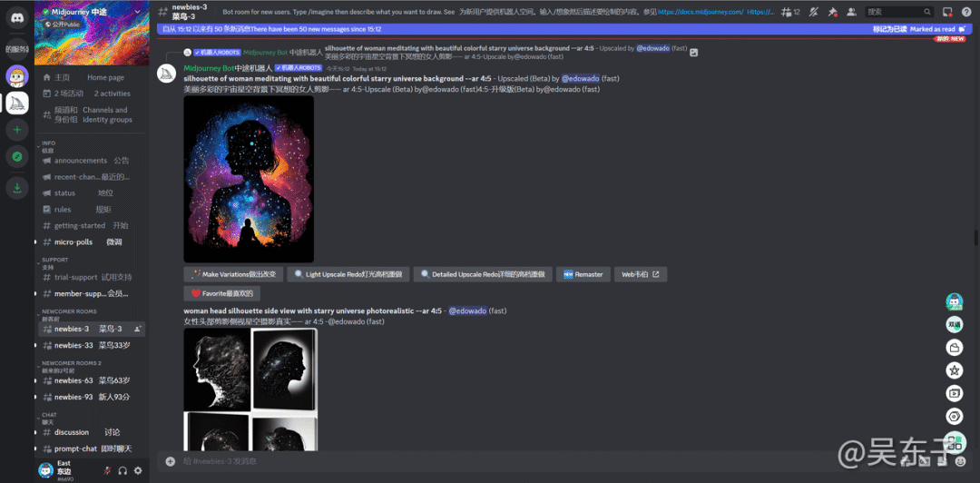Open pinned messages pin icon
The width and height of the screenshot is (980, 483).
pyautogui.click(x=832, y=11)
